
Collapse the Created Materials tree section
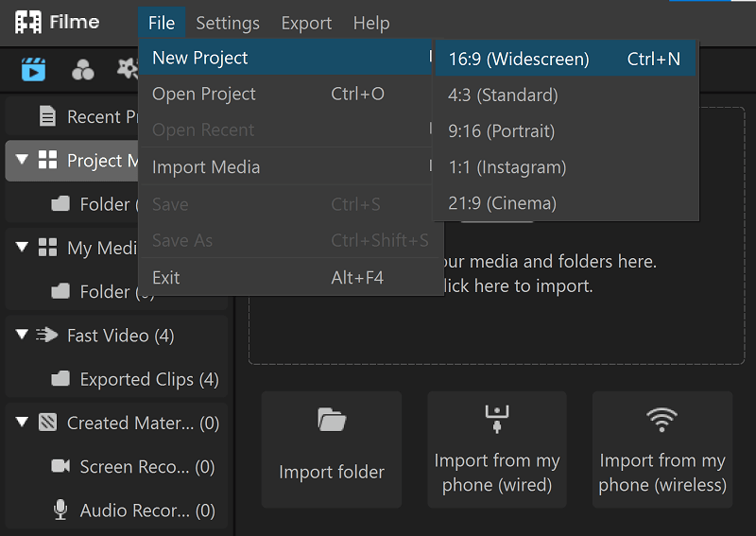22,423
